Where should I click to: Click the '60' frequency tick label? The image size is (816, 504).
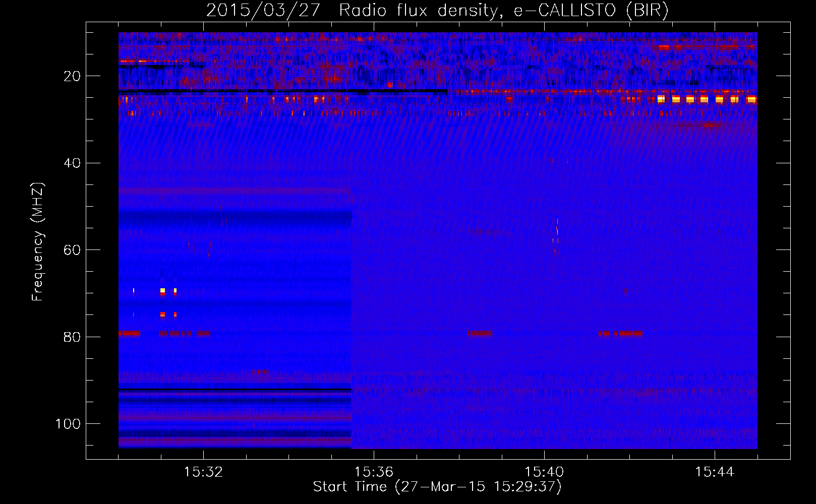click(x=72, y=250)
